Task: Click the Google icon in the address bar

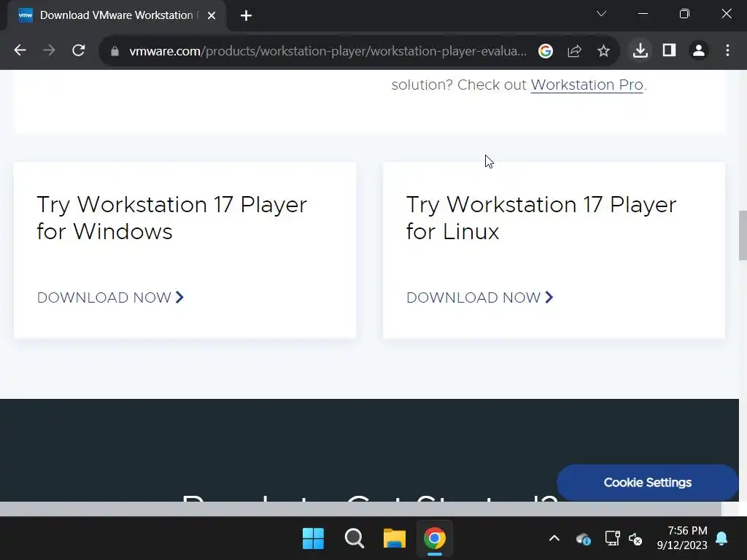Action: pos(546,50)
